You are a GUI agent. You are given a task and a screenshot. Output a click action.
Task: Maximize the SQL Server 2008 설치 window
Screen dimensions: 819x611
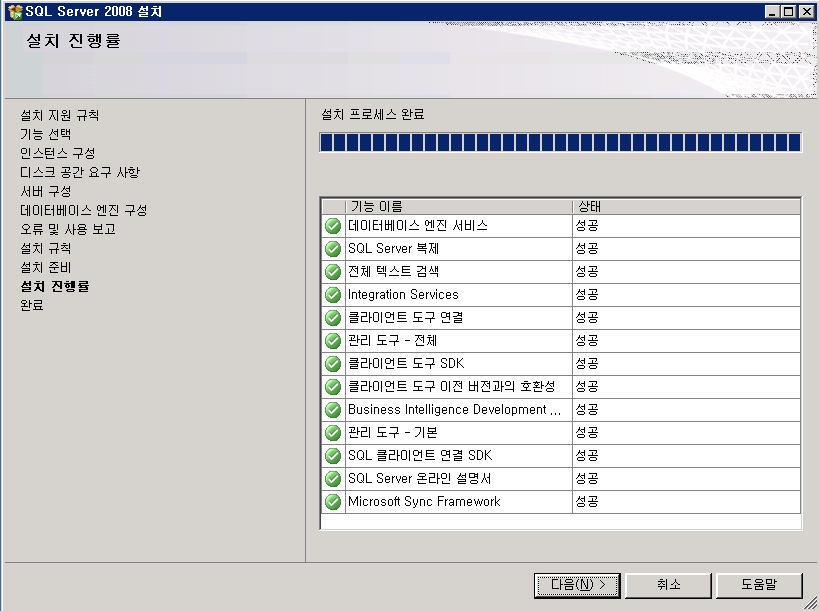[789, 11]
